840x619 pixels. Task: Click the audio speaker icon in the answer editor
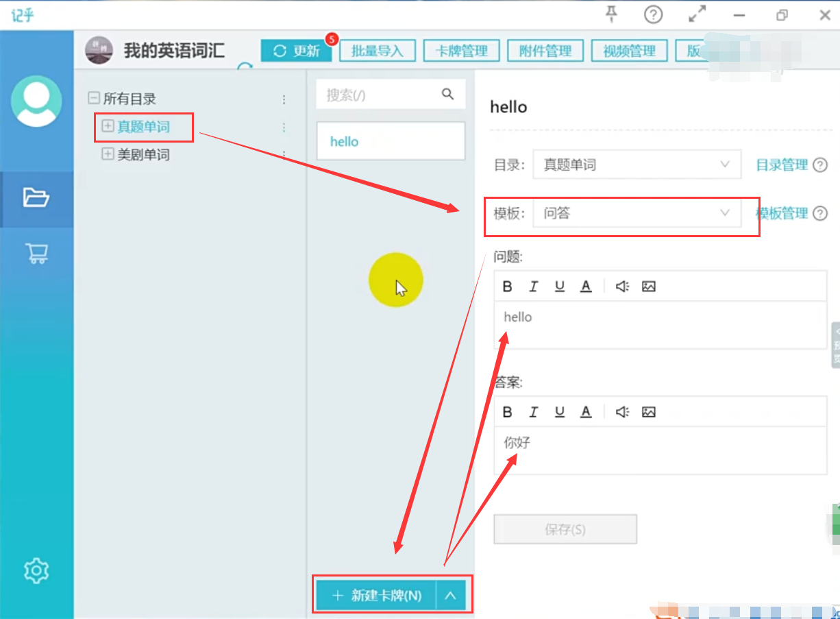pyautogui.click(x=621, y=411)
